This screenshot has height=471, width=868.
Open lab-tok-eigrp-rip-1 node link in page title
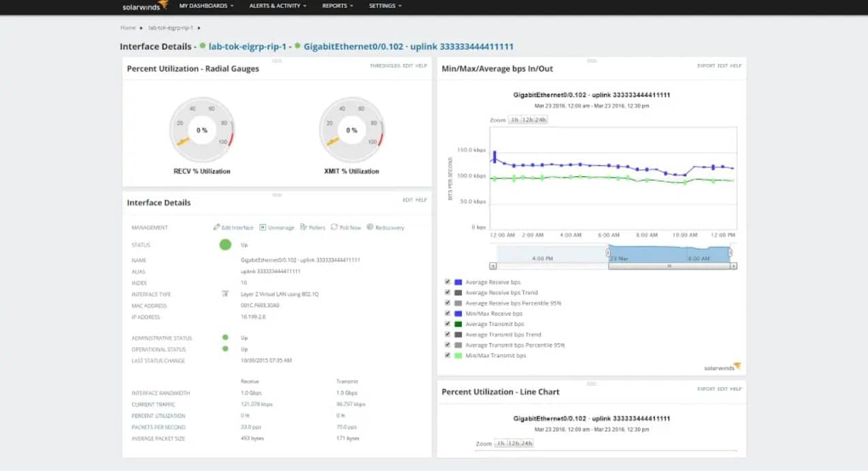pos(247,46)
